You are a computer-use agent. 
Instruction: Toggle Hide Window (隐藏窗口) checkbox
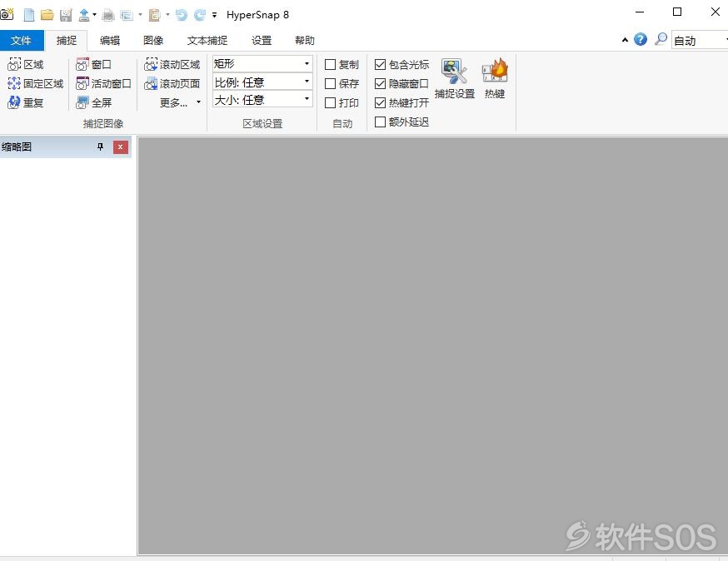[381, 83]
